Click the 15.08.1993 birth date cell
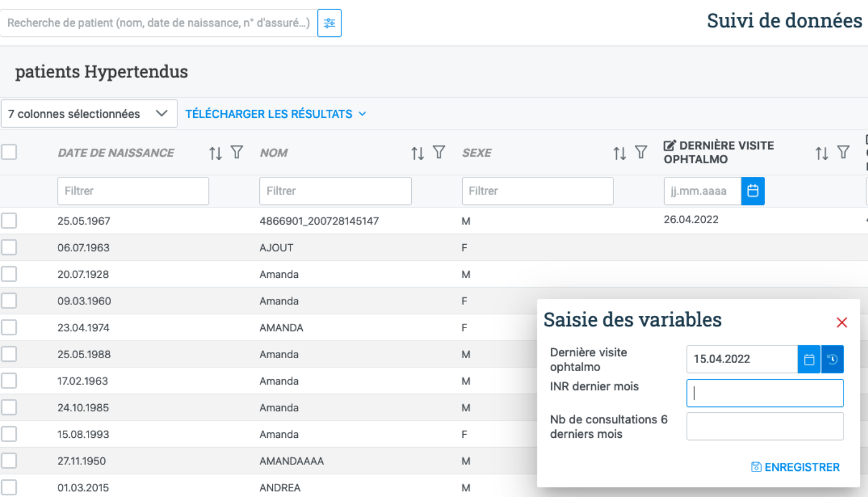This screenshot has height=497, width=868. [83, 434]
